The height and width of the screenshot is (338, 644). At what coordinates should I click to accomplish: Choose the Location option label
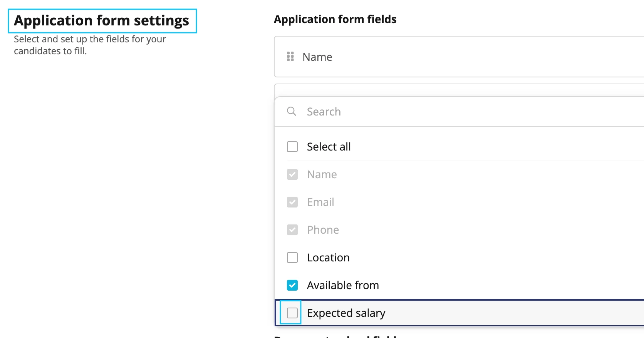point(328,258)
